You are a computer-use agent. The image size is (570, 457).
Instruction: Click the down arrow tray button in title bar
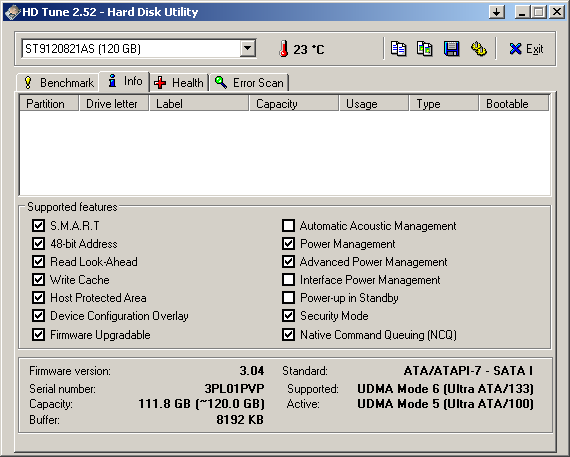point(497,12)
